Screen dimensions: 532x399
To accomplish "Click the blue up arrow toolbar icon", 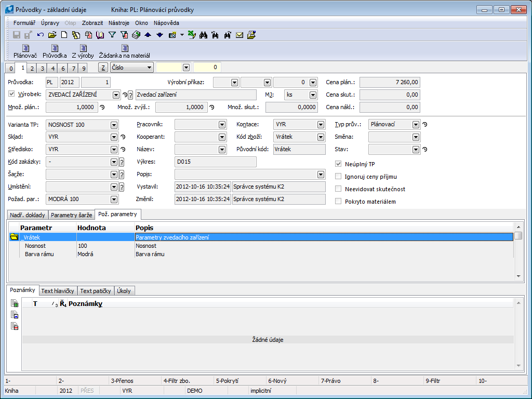I will 148,35.
